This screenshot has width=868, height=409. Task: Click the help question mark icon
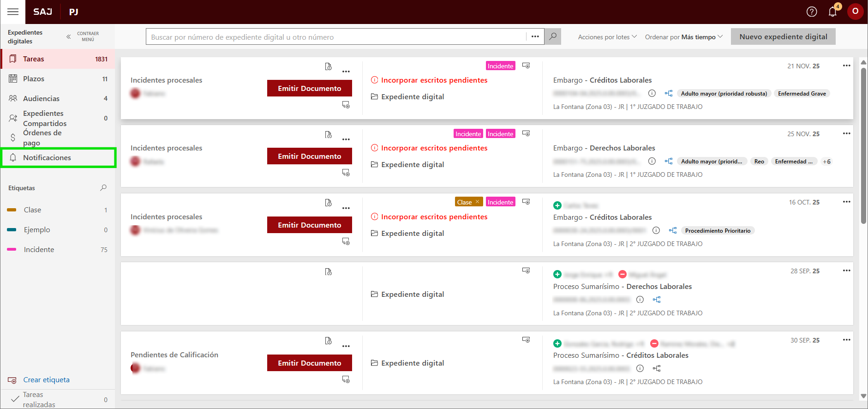coord(811,12)
